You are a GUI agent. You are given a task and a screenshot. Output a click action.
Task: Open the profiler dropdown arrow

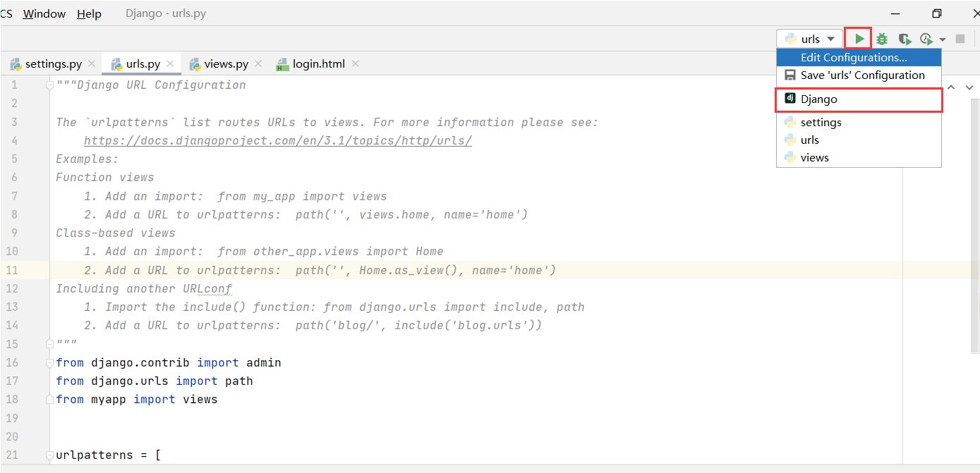point(943,39)
